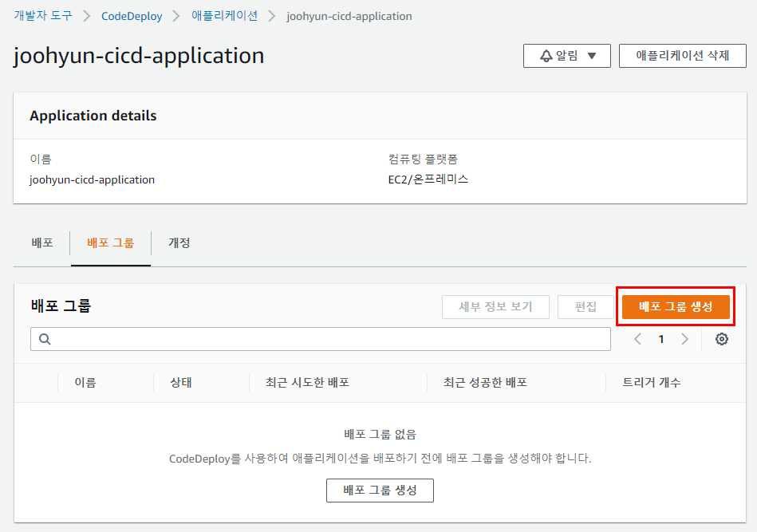Screen dimensions: 757x532
Task: Click the 상태 column header
Action: click(x=181, y=382)
